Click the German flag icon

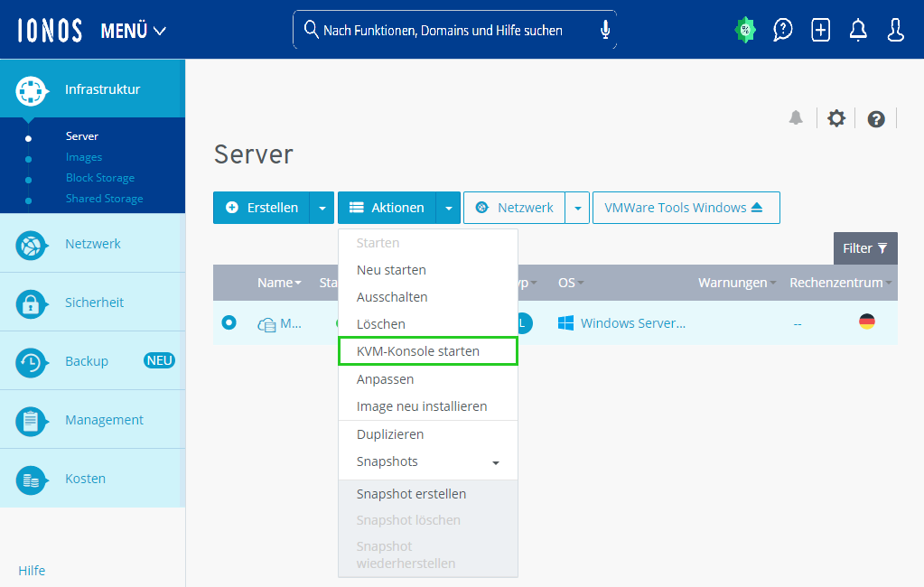(867, 321)
